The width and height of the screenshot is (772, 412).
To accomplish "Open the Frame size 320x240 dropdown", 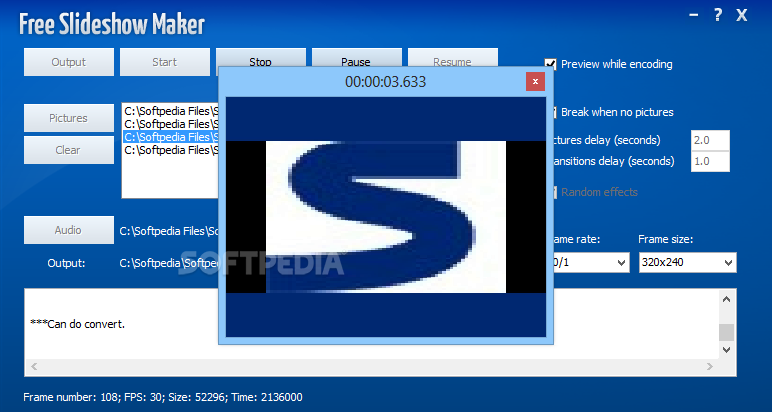I will tap(687, 262).
